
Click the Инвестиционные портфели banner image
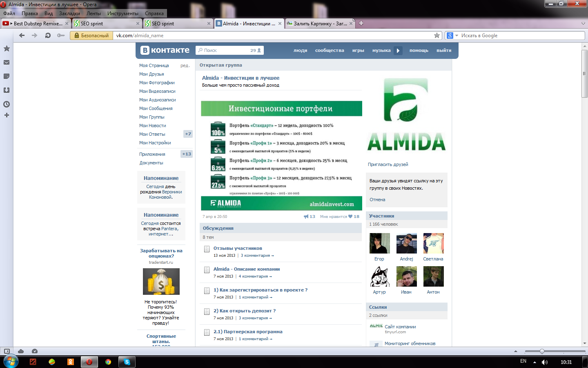point(281,155)
